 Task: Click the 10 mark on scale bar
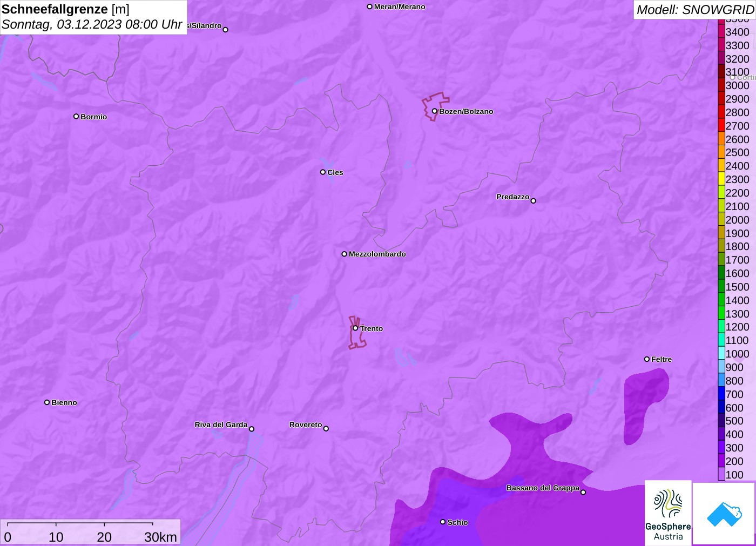(x=56, y=537)
